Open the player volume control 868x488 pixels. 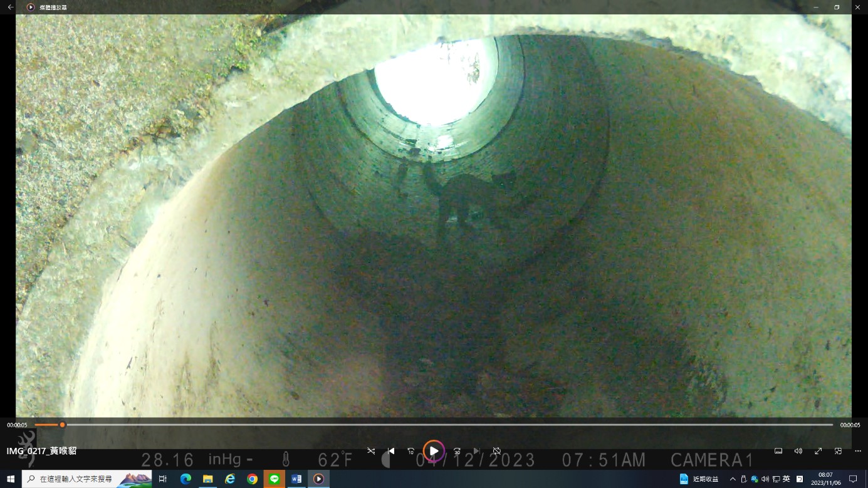pos(798,451)
